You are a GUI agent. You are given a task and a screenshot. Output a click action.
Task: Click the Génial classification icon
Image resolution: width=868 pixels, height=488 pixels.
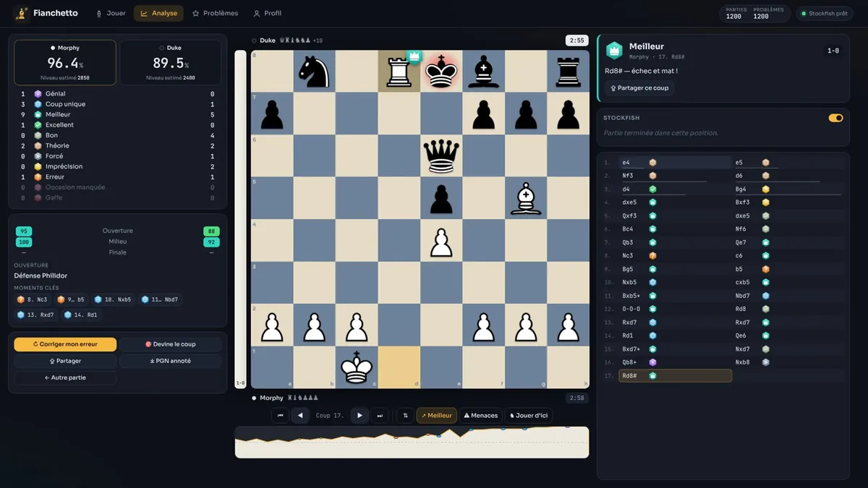[x=38, y=94]
